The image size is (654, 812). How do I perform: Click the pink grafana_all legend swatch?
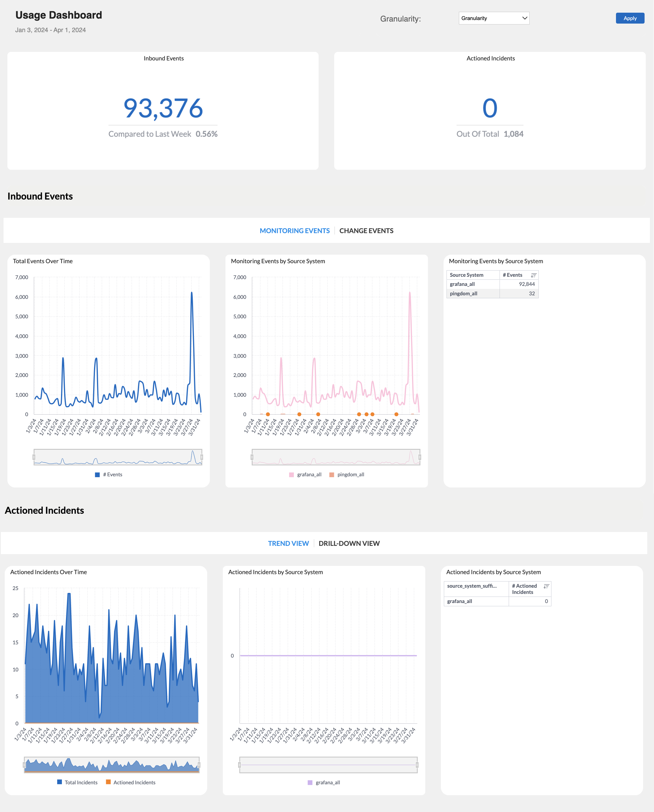[x=291, y=475]
